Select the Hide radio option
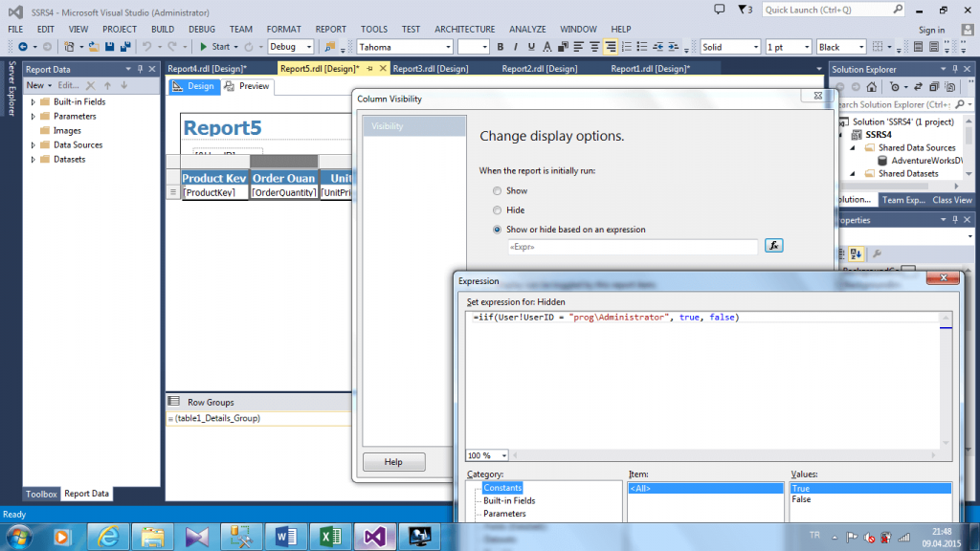 click(x=497, y=209)
